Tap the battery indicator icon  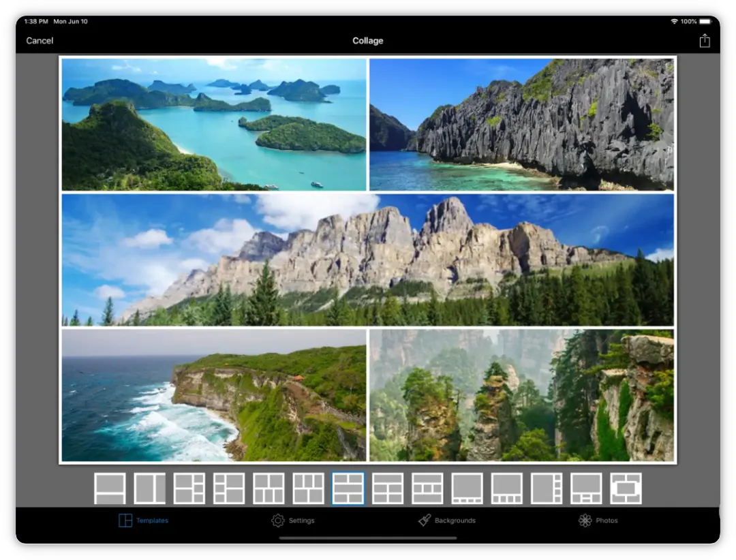[705, 22]
